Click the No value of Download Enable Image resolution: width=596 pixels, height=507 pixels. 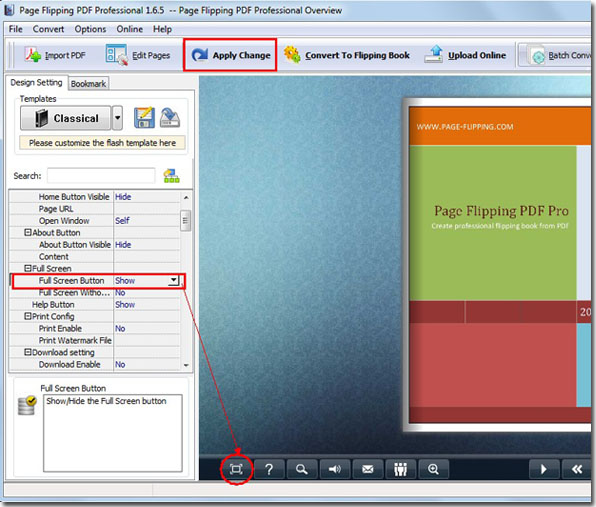point(120,364)
